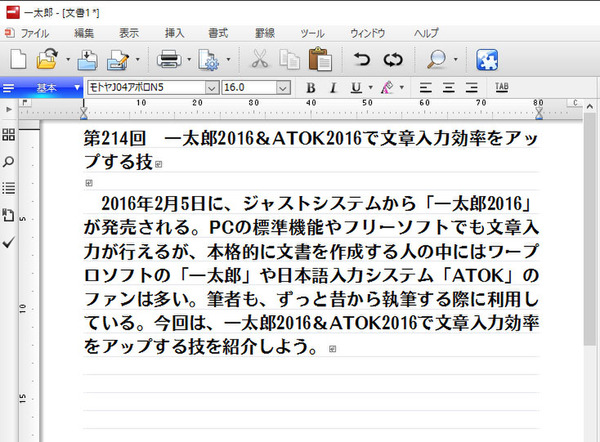Toggle underline formatting

(356, 88)
